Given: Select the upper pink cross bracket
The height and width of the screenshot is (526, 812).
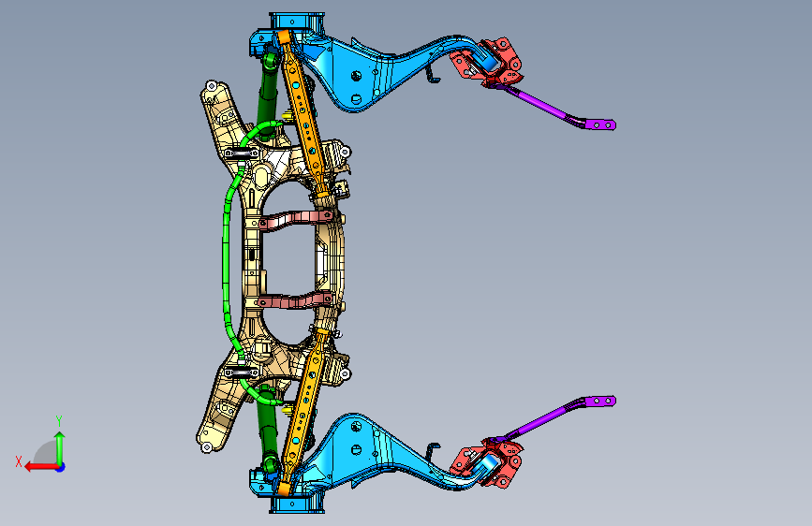Looking at the screenshot, I should (x=295, y=218).
